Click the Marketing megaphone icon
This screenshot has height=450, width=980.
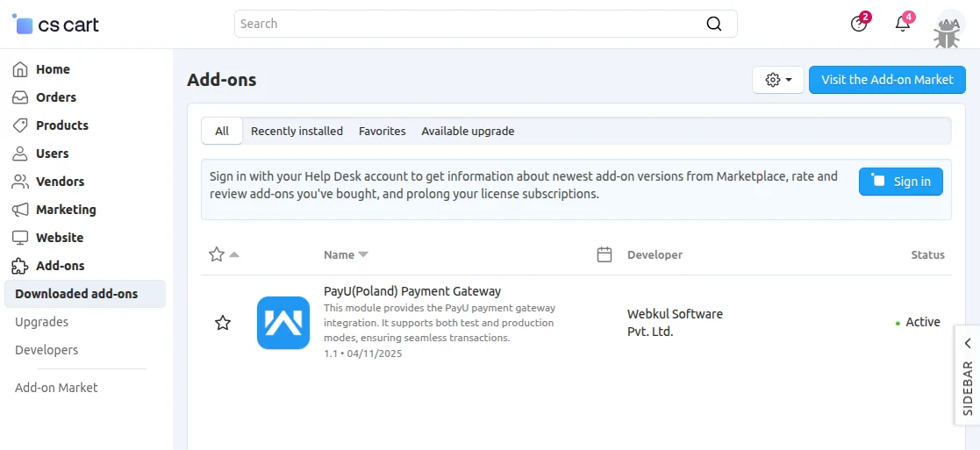21,210
